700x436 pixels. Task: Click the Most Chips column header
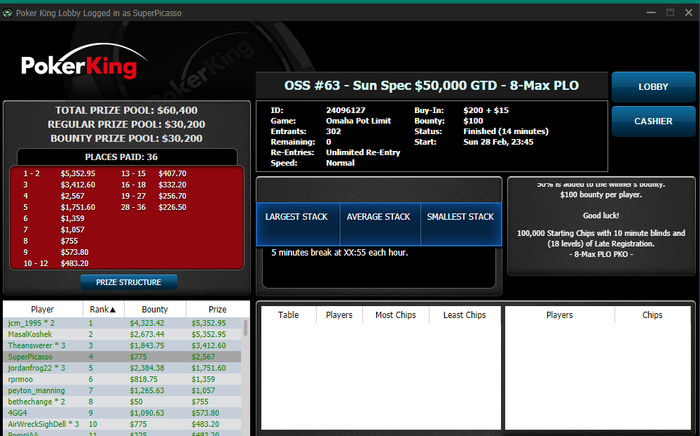(396, 315)
